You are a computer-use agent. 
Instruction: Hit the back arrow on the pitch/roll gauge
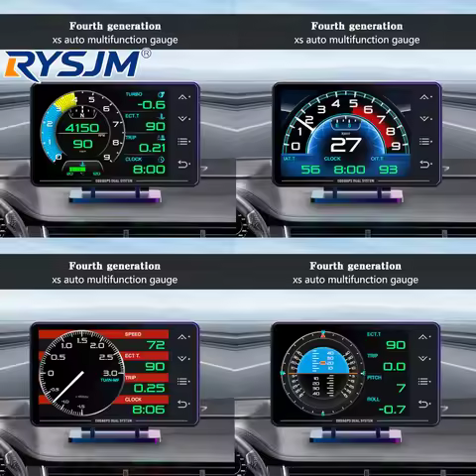pyautogui.click(x=423, y=404)
